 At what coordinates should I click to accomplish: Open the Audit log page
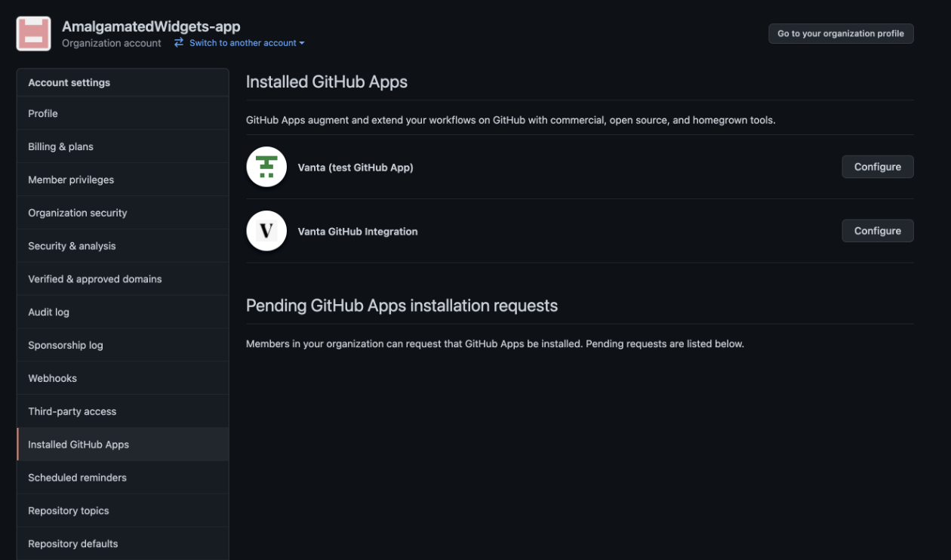(122, 312)
